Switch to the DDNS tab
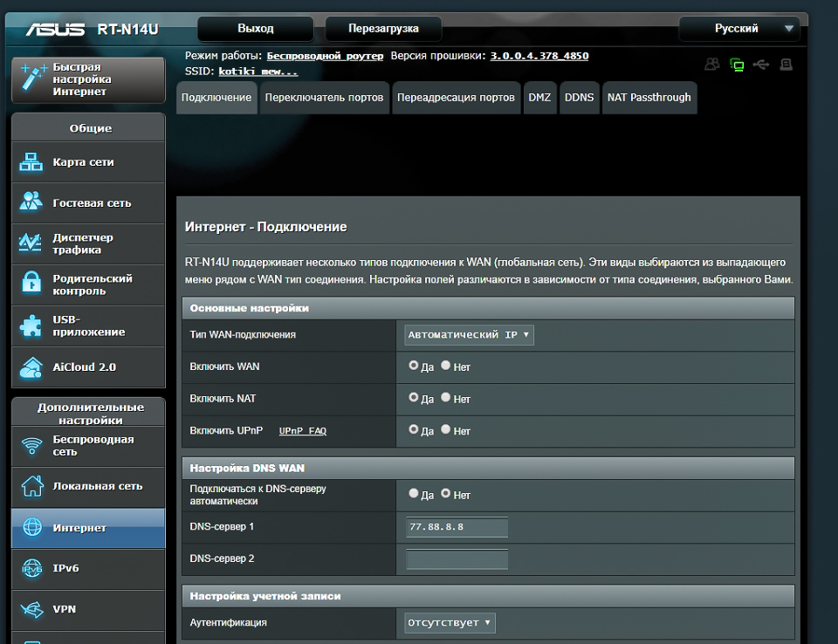 [x=580, y=98]
